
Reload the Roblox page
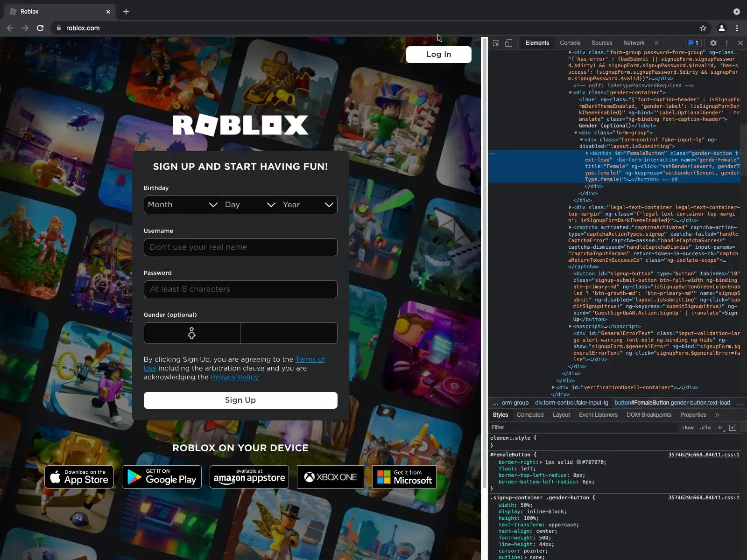(40, 28)
